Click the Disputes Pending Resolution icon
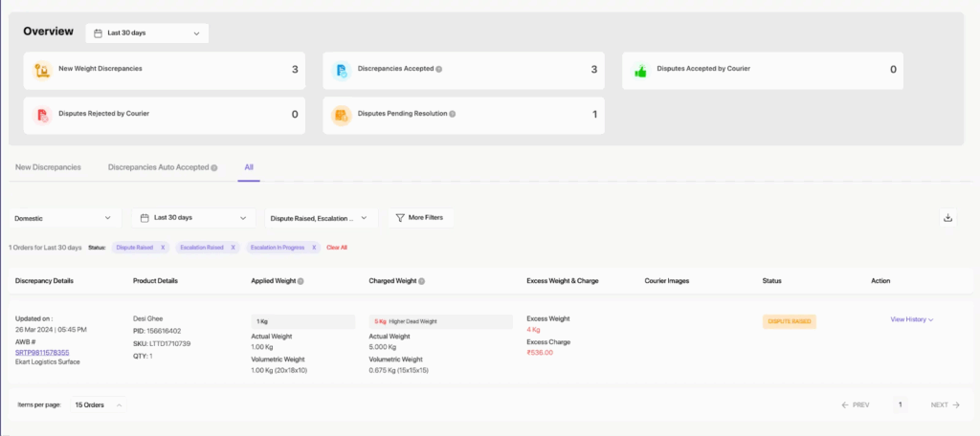This screenshot has width=980, height=436. click(x=341, y=115)
